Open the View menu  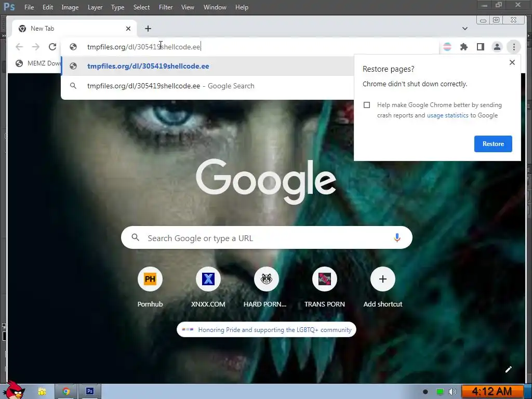tap(188, 7)
